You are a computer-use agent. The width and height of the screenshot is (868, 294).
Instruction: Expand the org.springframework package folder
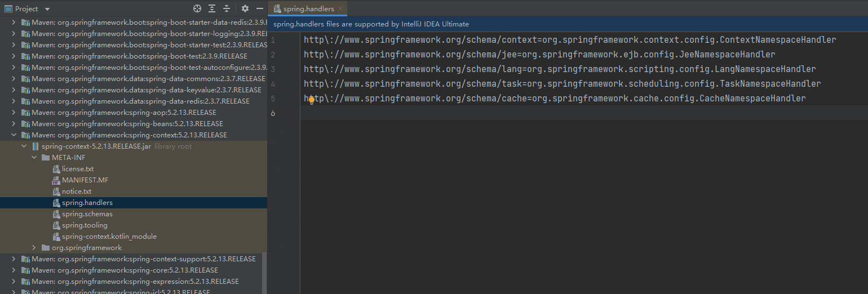tap(34, 248)
